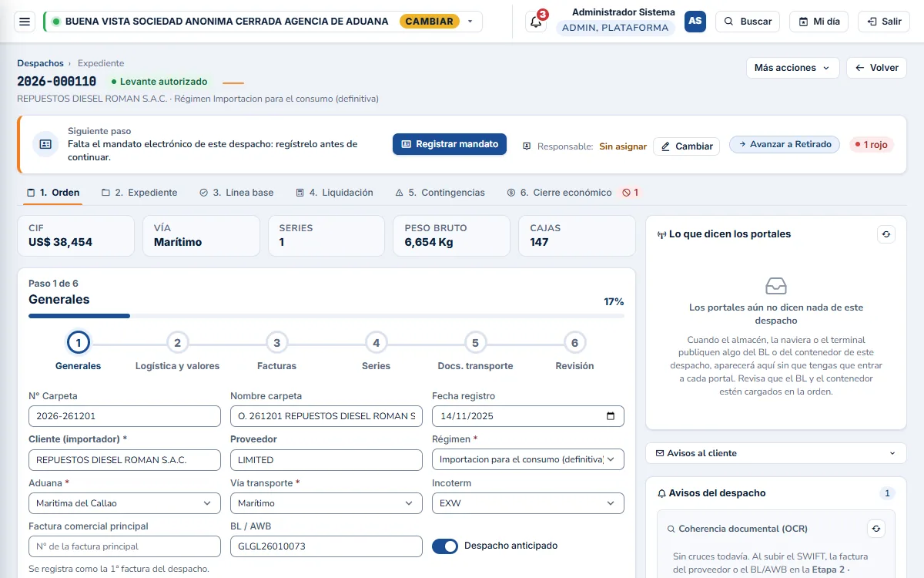Open the date picker calendar icon
The width and height of the screenshot is (924, 578).
611,416
